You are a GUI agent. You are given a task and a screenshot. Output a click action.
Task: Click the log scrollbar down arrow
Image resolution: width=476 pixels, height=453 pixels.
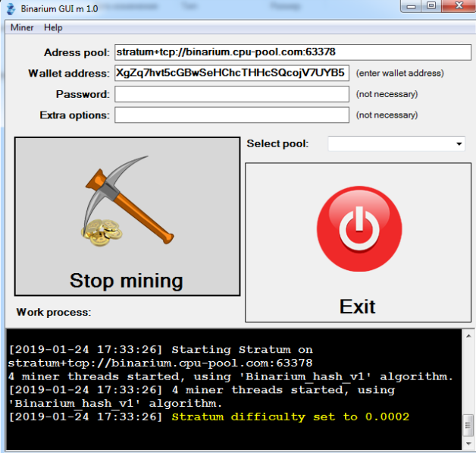point(468,444)
